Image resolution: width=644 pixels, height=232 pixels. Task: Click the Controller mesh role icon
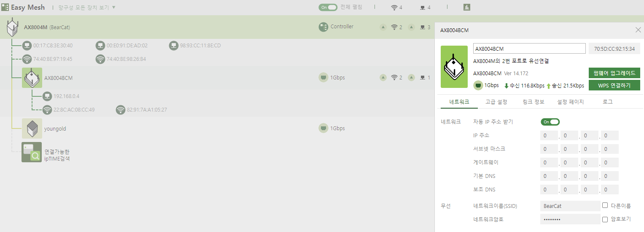(323, 27)
